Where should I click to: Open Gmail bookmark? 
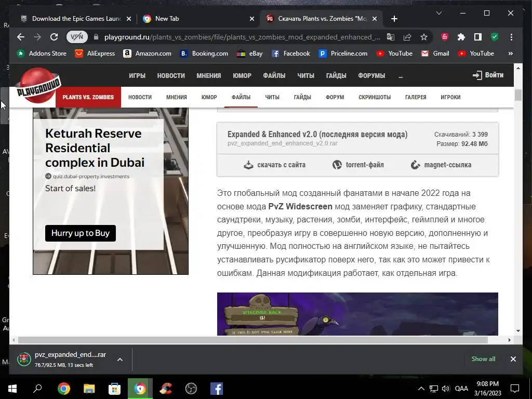tap(435, 54)
